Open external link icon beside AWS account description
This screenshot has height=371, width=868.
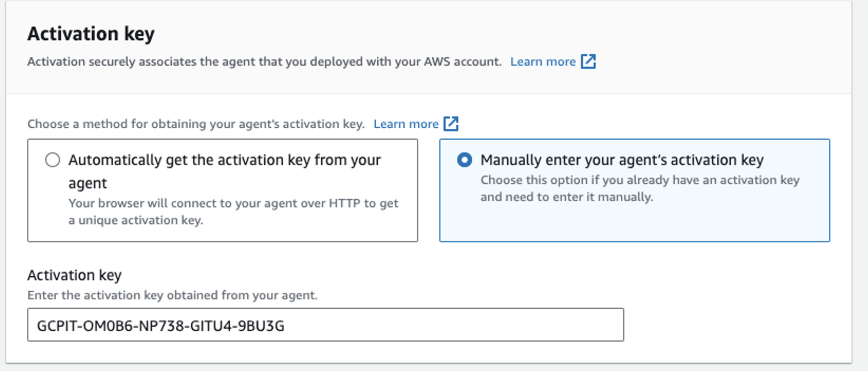588,61
